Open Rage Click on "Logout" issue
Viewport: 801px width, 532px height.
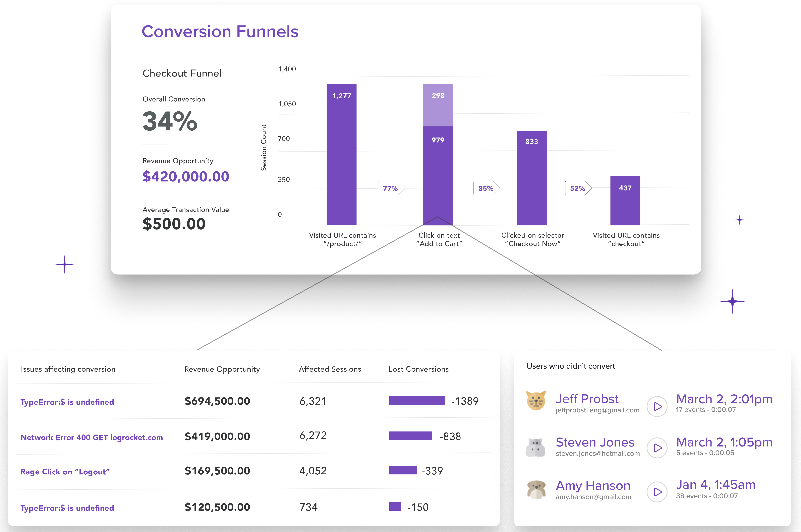65,472
